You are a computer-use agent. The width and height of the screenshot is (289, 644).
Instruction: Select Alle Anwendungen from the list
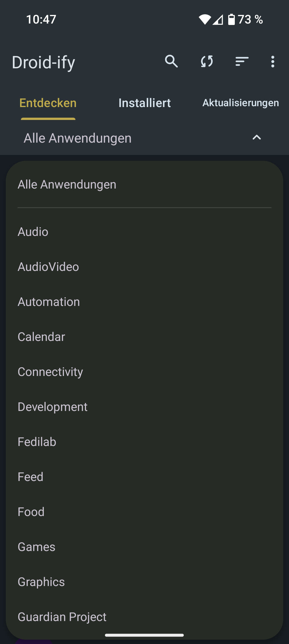point(67,184)
